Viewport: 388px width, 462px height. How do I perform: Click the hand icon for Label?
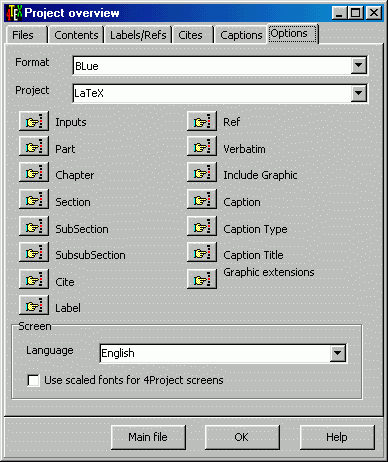point(34,305)
